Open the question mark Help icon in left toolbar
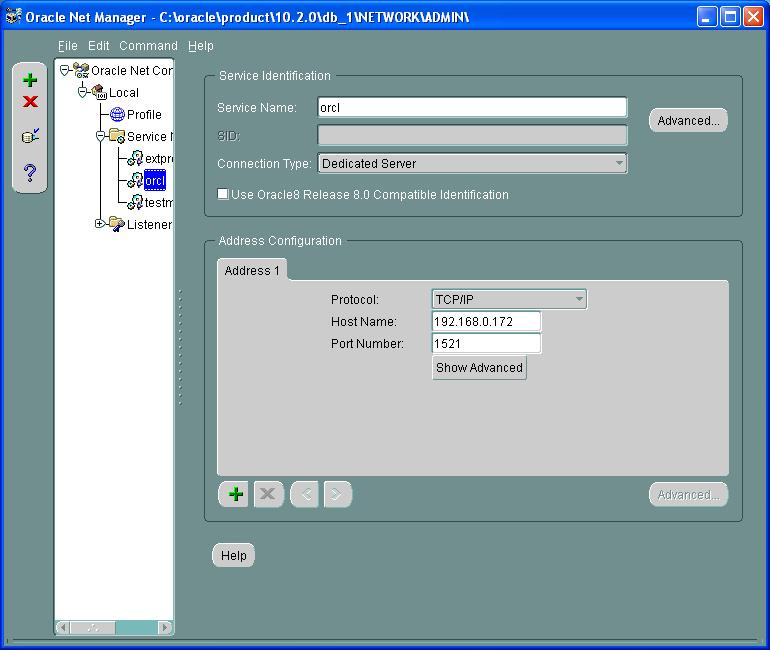Screen dimensions: 770x650 pyautogui.click(x=30, y=172)
